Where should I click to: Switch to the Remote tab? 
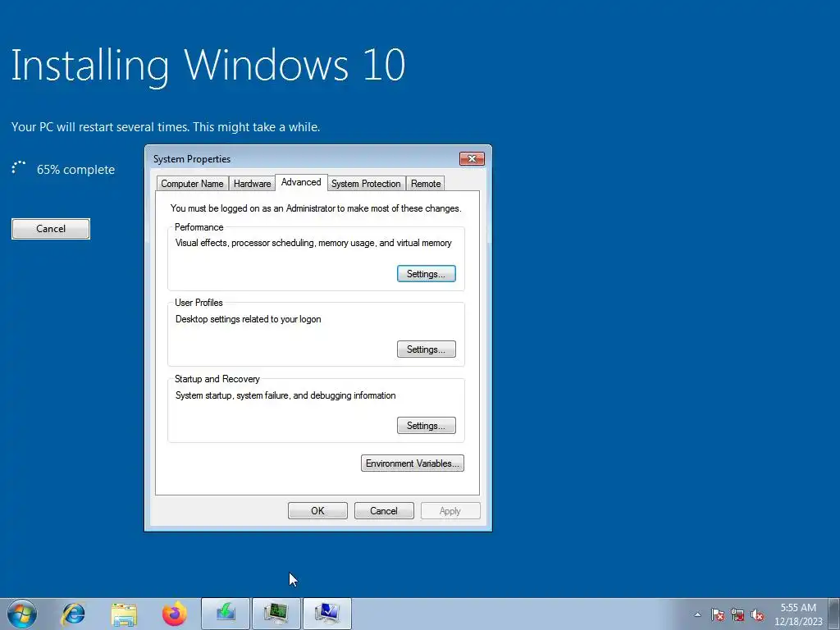pyautogui.click(x=426, y=184)
